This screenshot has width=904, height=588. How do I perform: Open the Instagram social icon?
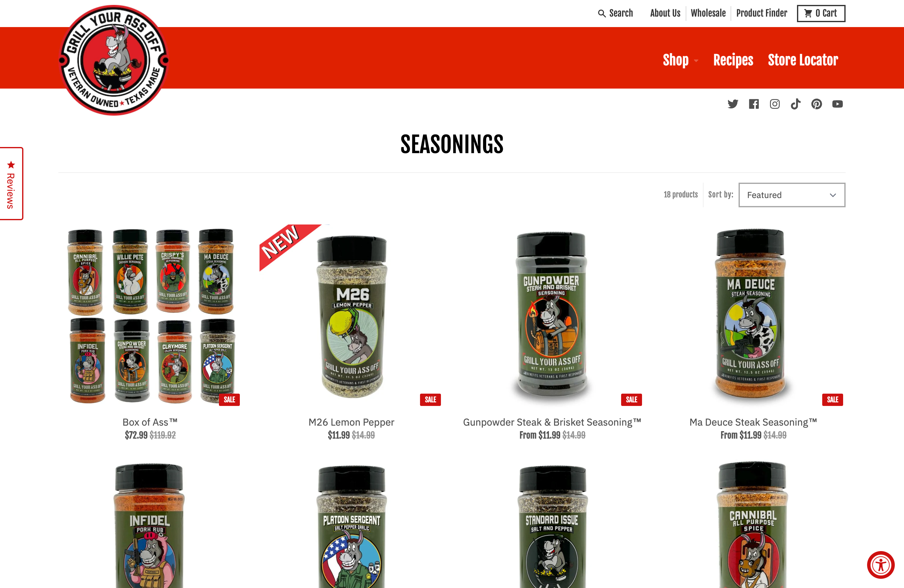point(775,104)
